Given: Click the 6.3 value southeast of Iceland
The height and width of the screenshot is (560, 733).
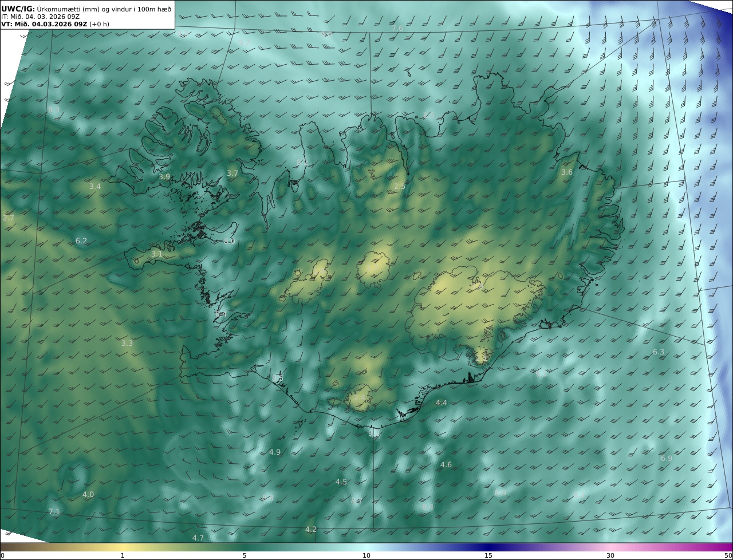Looking at the screenshot, I should (659, 352).
